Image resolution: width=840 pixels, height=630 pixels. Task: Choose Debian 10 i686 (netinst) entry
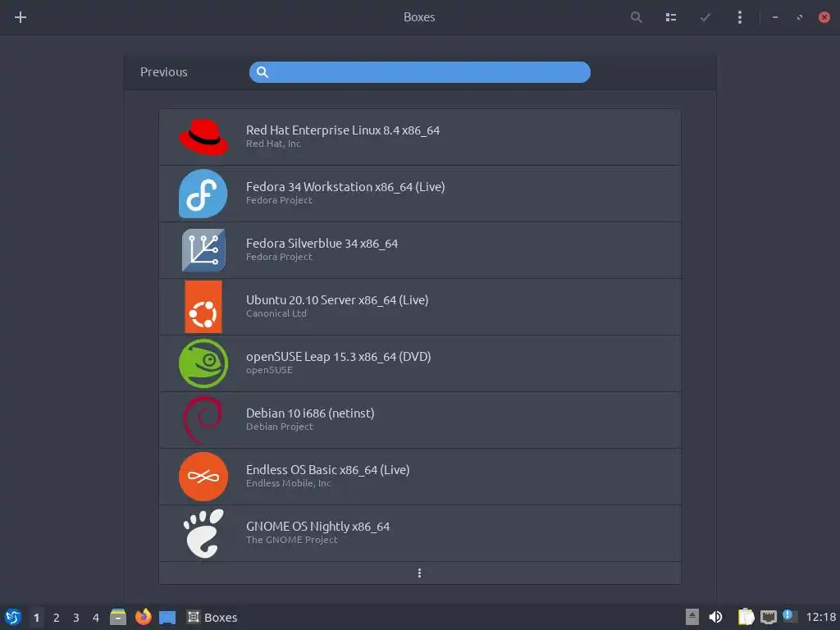click(419, 420)
